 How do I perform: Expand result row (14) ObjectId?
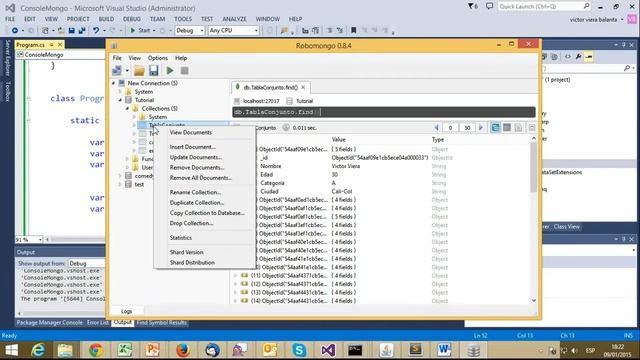236,301
